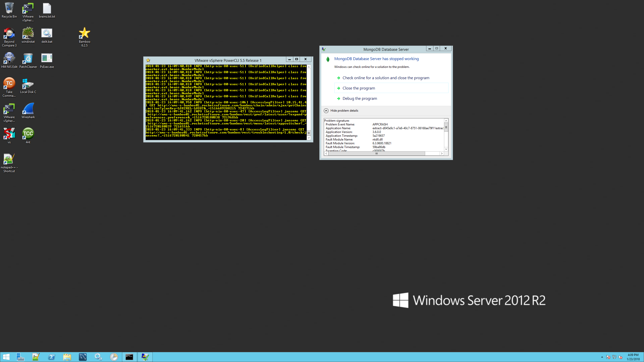Open Server Manager from the taskbar
Screen dimensions: 644x362
click(x=20, y=357)
